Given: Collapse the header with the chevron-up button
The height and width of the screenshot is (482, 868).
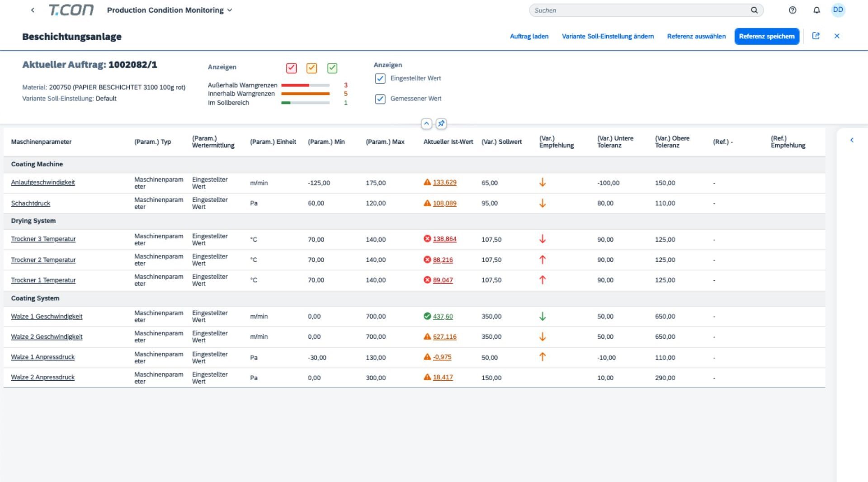Looking at the screenshot, I should click(426, 123).
